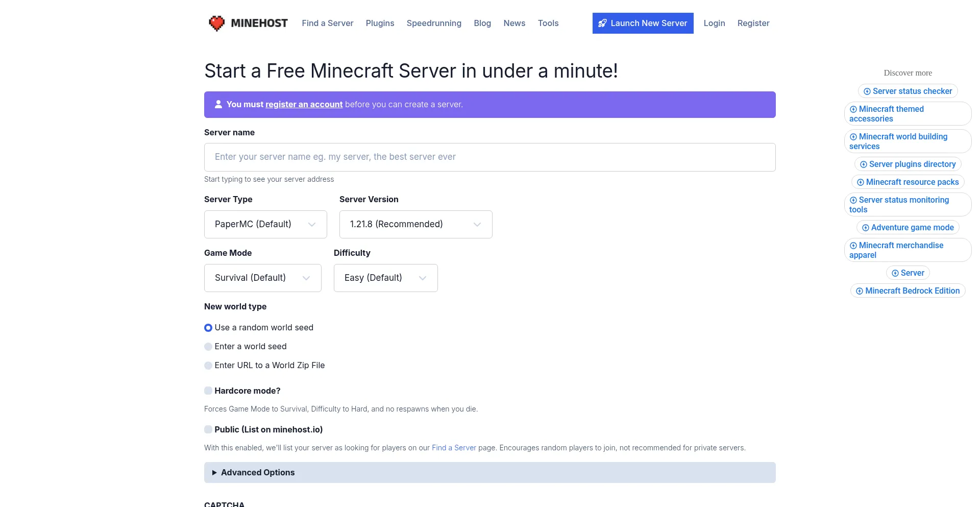This screenshot has height=507, width=980.
Task: Click the register an account link
Action: (x=304, y=104)
